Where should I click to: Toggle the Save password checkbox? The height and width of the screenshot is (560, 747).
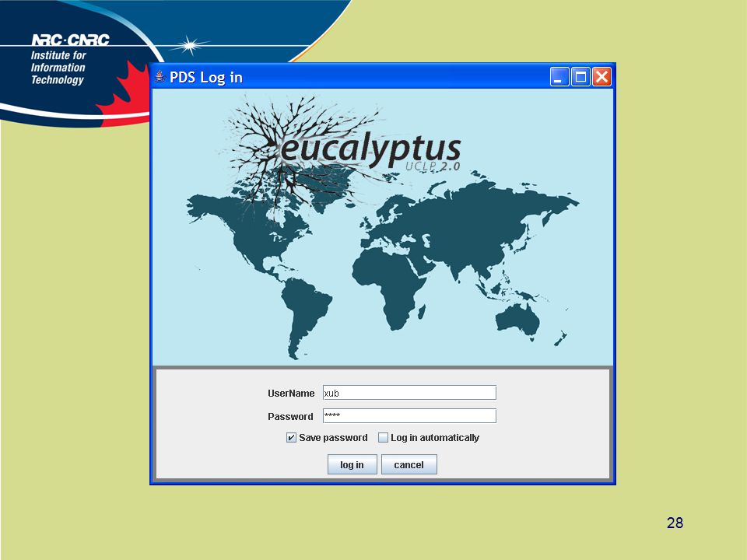pyautogui.click(x=291, y=438)
